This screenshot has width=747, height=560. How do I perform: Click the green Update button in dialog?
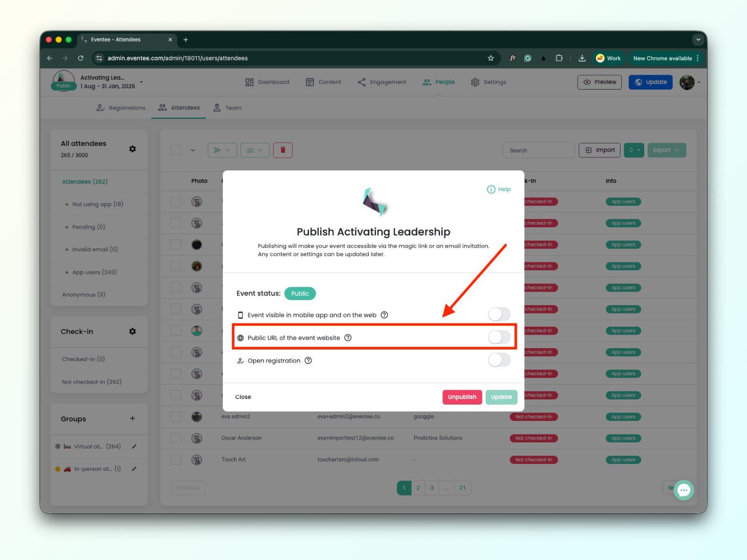tap(501, 397)
